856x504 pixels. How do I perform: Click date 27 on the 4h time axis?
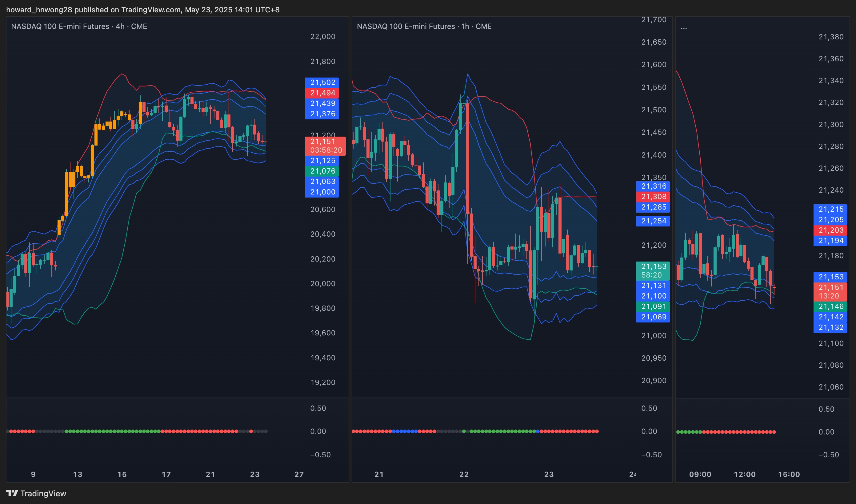299,474
